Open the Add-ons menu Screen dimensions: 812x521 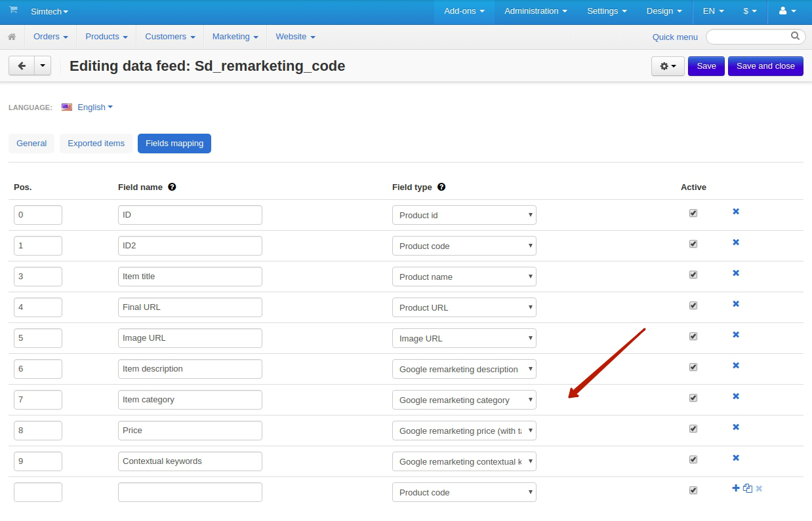[x=464, y=11]
